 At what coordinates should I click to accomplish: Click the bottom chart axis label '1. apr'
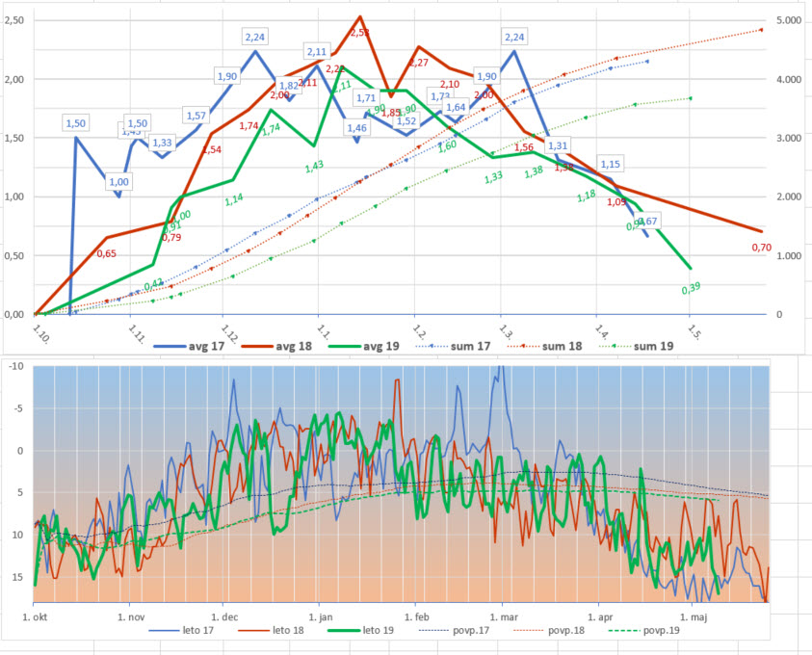600,617
